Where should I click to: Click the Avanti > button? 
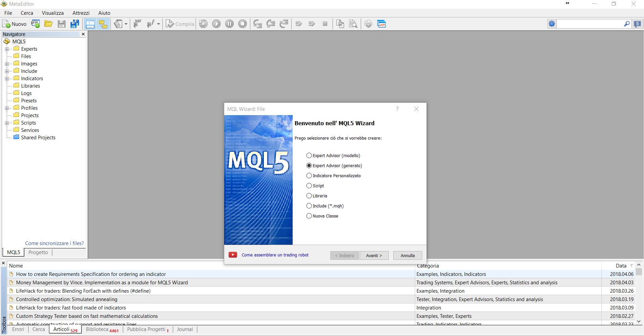click(x=374, y=255)
